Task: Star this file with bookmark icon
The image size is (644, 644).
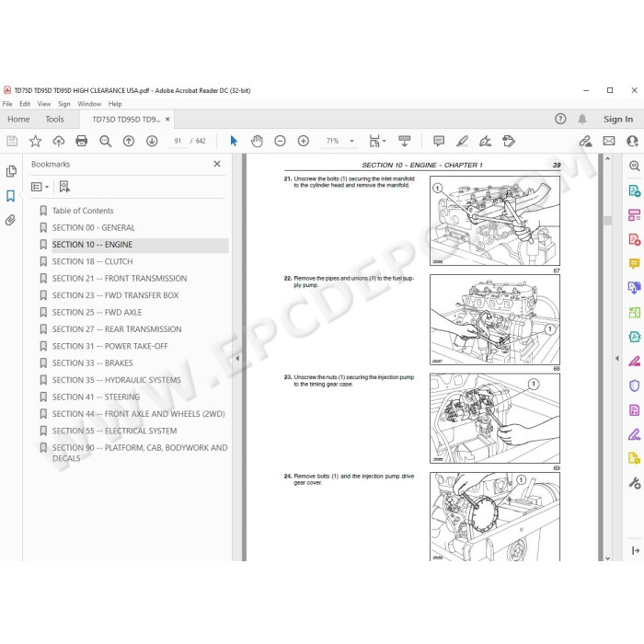Action: click(x=35, y=142)
